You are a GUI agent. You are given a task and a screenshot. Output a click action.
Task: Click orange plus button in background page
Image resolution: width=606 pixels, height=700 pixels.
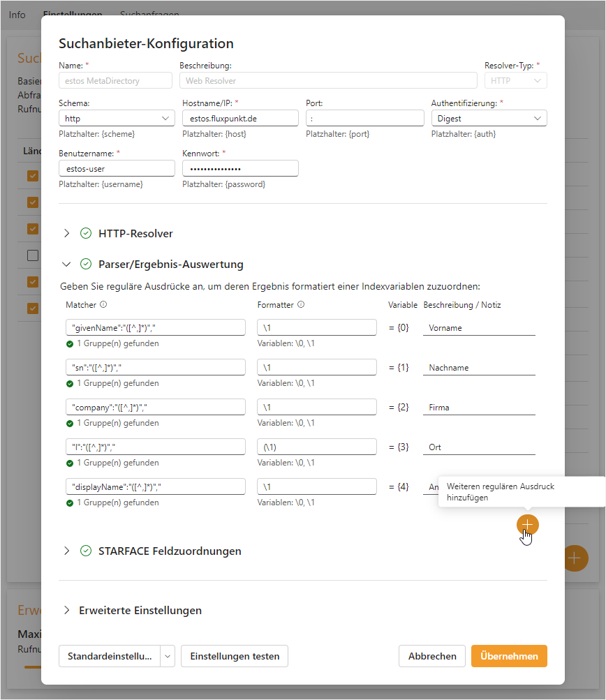point(575,558)
